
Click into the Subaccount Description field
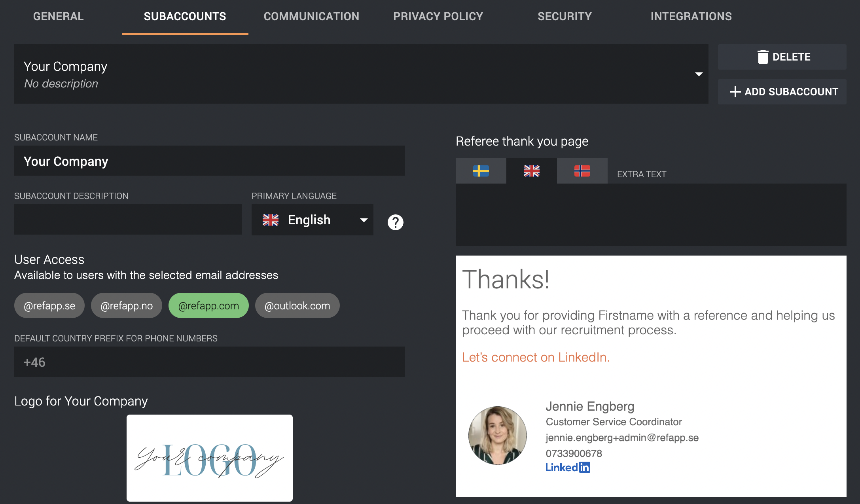click(x=128, y=220)
